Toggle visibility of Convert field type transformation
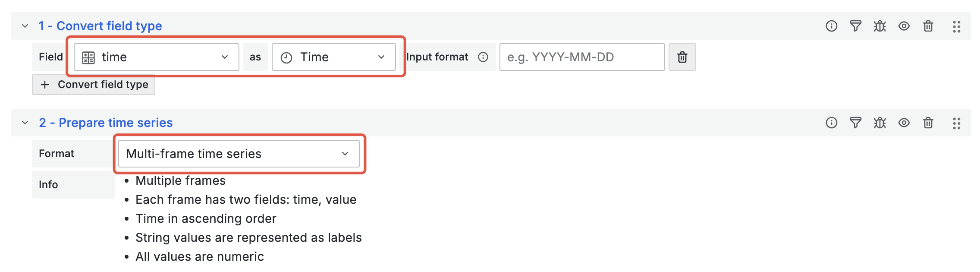The image size is (980, 272). click(904, 26)
